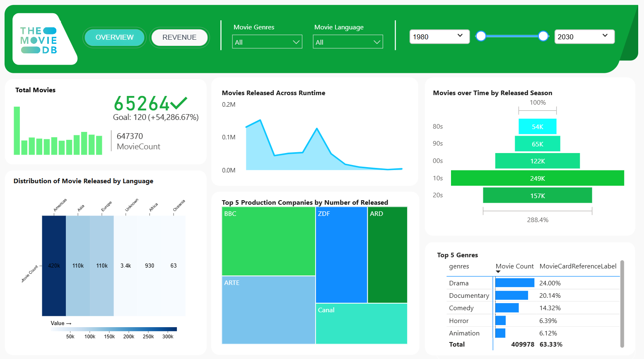Select the BBC treemap tile

[x=268, y=241]
